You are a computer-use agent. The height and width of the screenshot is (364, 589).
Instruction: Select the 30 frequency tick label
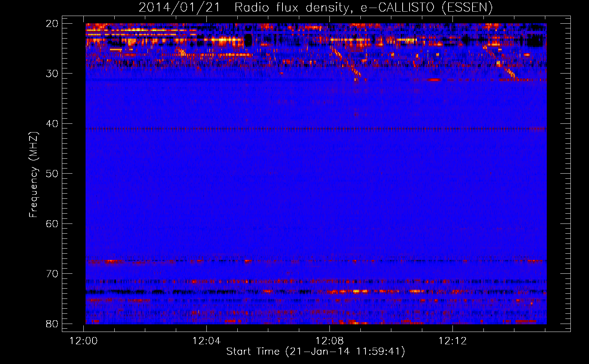tap(52, 74)
